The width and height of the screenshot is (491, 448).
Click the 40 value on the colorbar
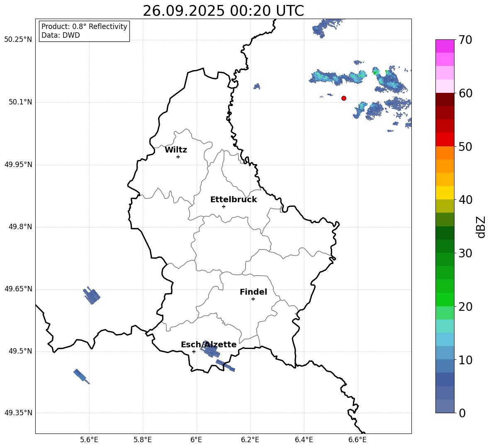coord(465,200)
